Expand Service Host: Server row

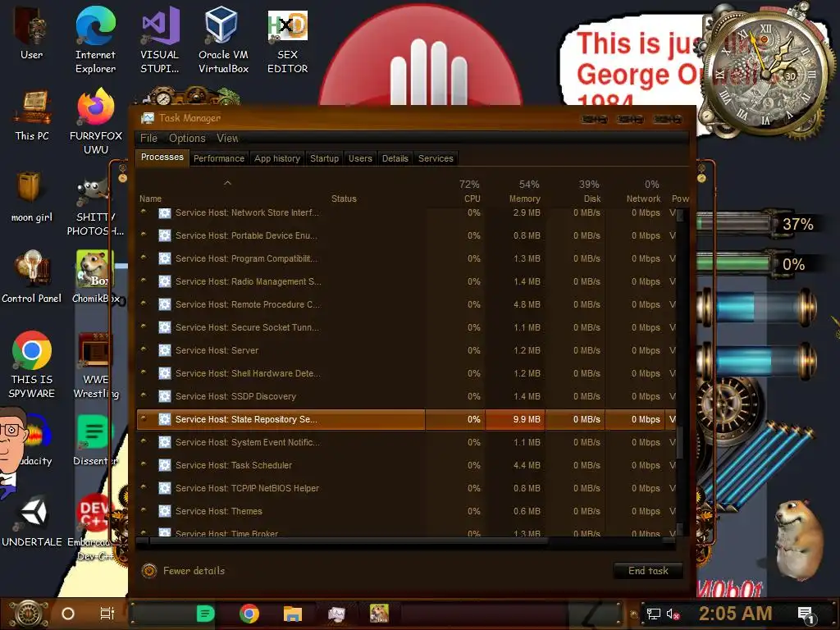pos(144,349)
